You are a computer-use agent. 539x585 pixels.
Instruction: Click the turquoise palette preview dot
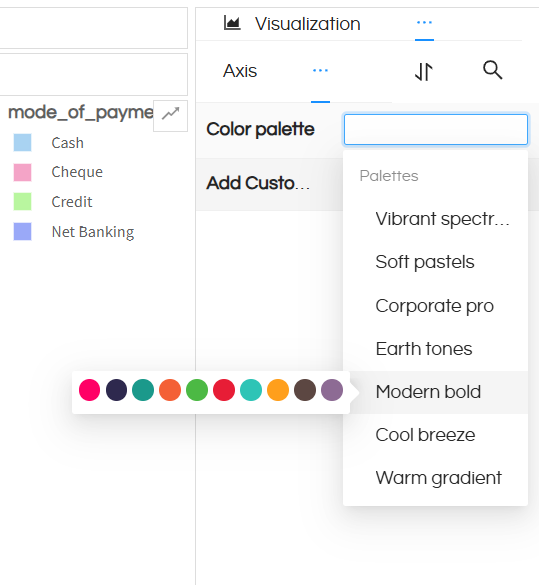(x=251, y=390)
